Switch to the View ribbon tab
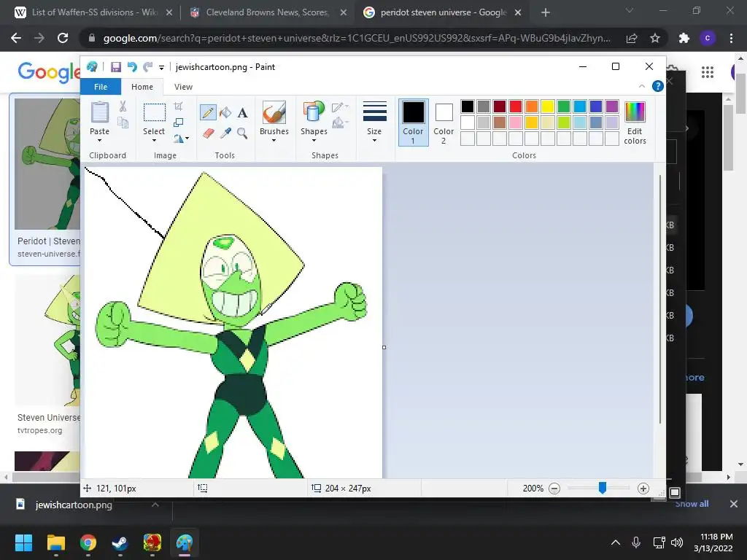The image size is (747, 560). (183, 87)
